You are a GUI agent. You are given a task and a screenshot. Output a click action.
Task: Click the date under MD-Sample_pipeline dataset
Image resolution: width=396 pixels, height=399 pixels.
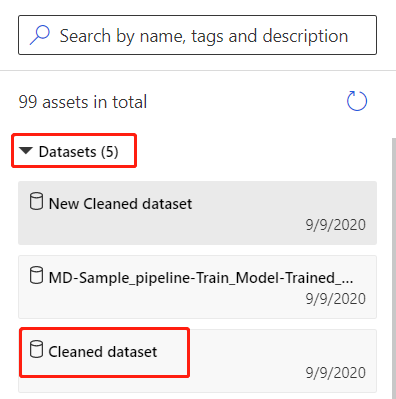[336, 299]
